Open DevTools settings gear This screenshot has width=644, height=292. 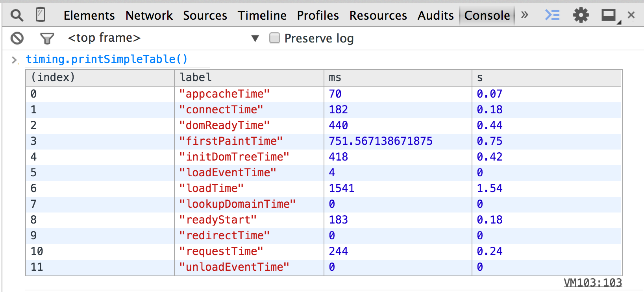(x=581, y=15)
